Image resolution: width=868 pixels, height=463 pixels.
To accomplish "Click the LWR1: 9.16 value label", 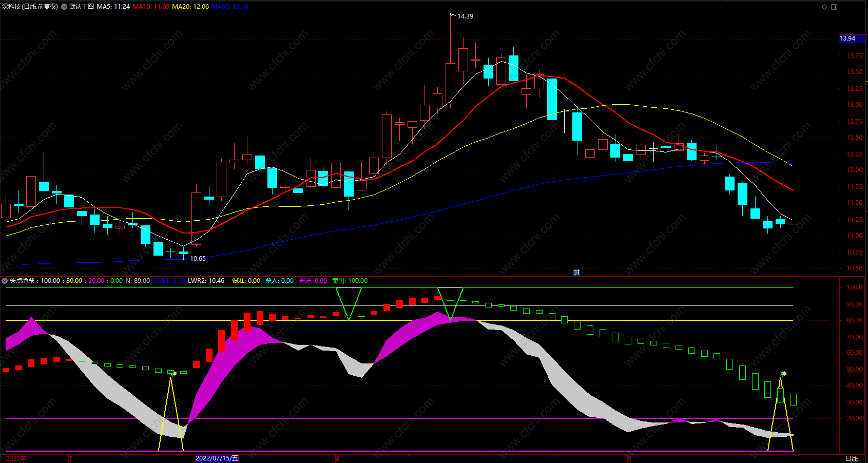I will 169,281.
